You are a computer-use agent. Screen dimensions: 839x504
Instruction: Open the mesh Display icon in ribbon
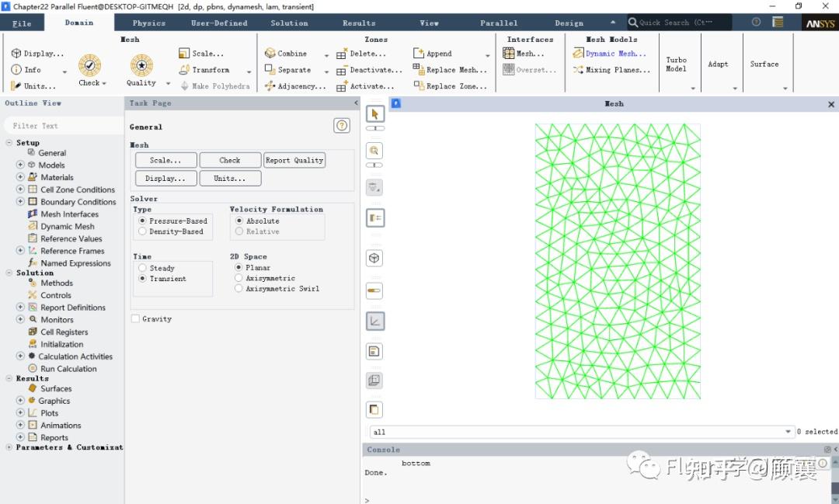pyautogui.click(x=16, y=54)
